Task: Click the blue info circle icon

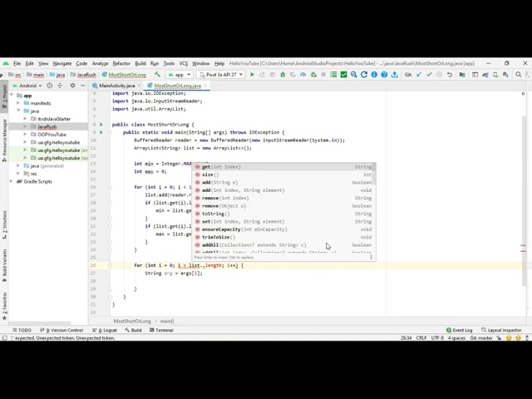Action: tap(374, 74)
